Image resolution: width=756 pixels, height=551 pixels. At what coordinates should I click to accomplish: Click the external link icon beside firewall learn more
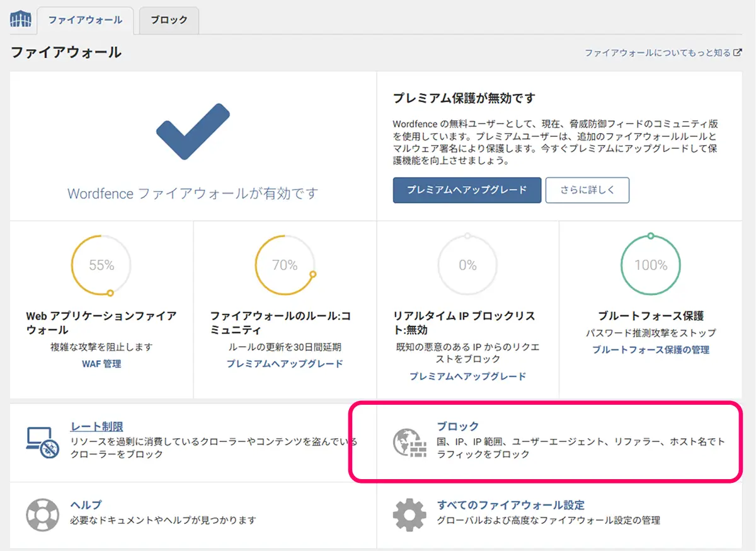738,53
